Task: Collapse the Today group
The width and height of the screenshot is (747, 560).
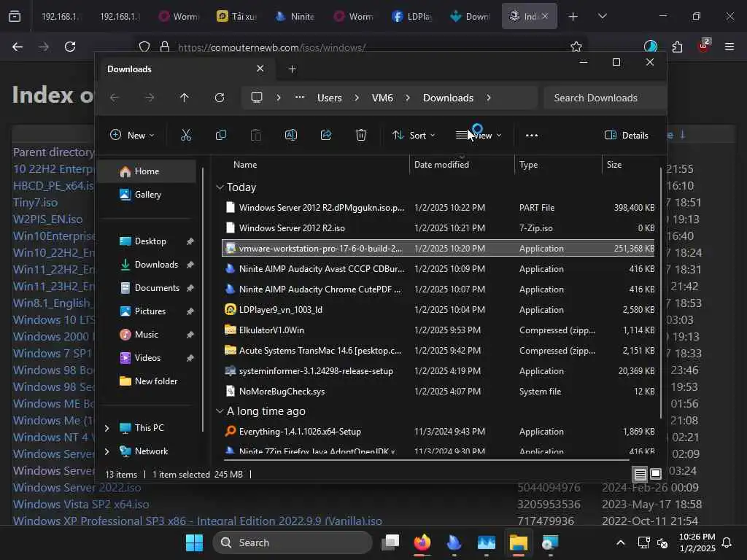Action: tap(220, 187)
